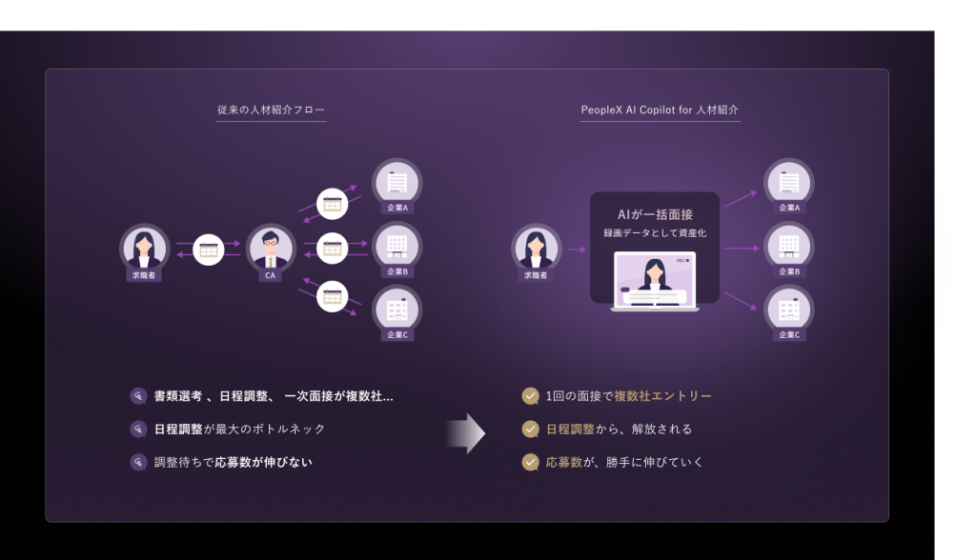Click the checkmark beside 応募数が、勝手に伸びていく

point(531,463)
